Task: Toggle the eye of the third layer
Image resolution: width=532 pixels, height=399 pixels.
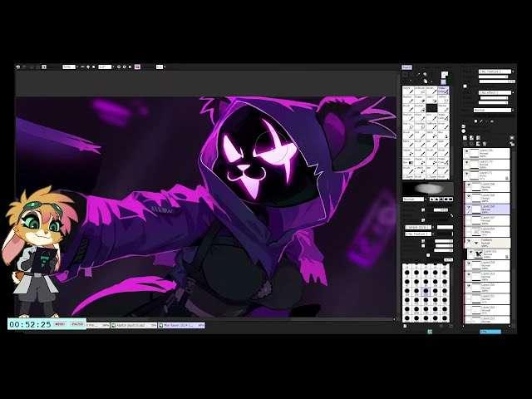Action: point(466,174)
